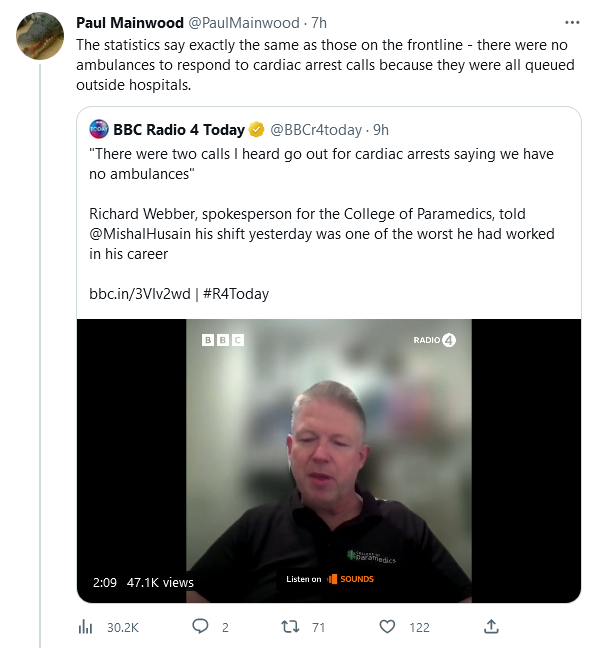Viewport: 598px width, 648px height.
Task: Open the three-dot more options menu
Action: point(572,23)
